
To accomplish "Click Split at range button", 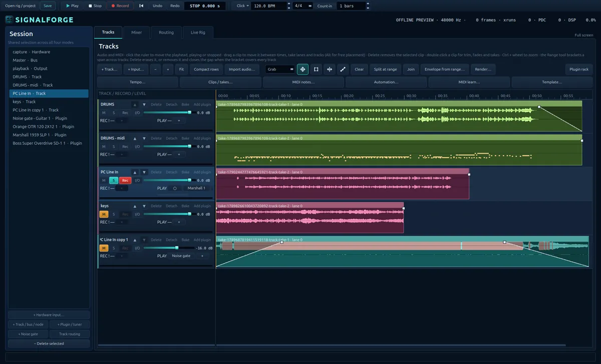I will coord(385,69).
